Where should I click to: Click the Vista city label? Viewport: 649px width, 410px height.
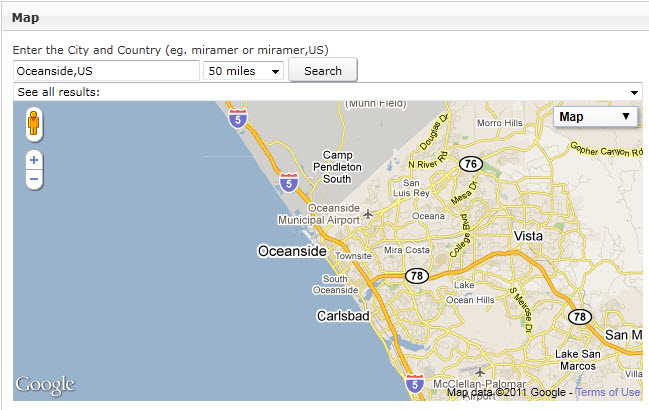[528, 236]
